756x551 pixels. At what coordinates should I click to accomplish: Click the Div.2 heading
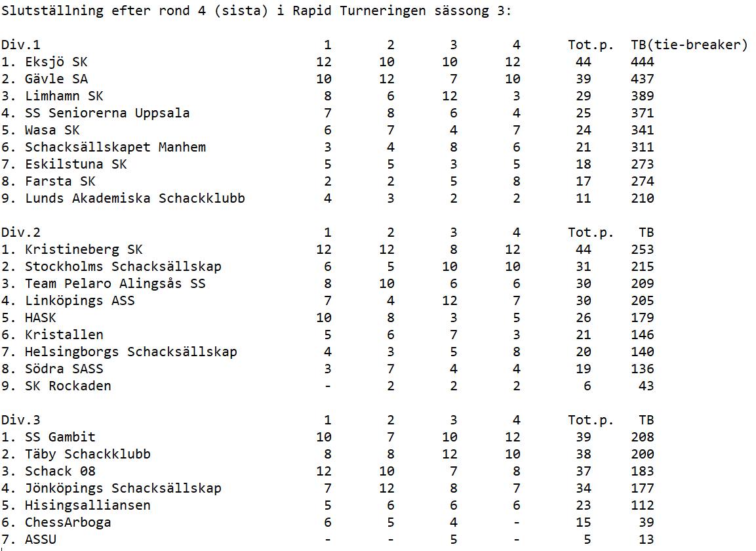[20, 232]
